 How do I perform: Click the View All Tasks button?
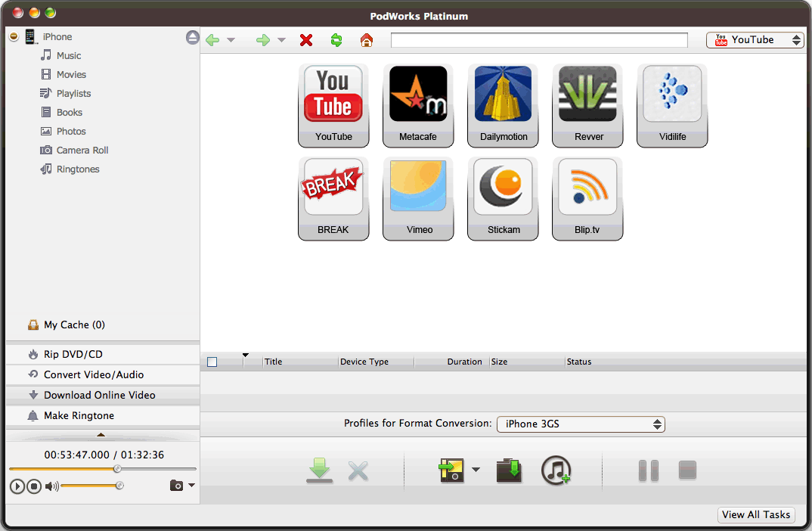pos(755,514)
